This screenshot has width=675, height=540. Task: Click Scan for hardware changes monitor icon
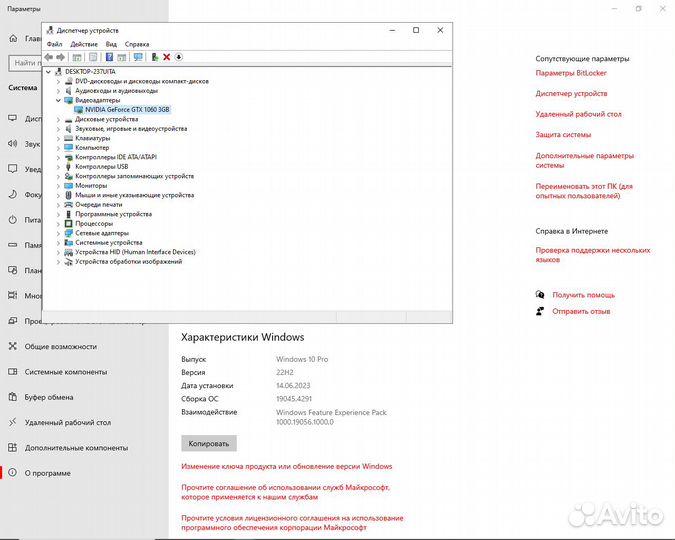click(138, 57)
